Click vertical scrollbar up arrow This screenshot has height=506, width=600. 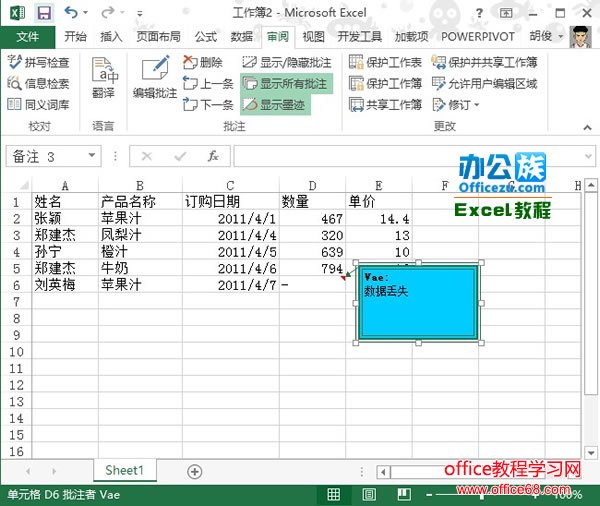click(591, 186)
